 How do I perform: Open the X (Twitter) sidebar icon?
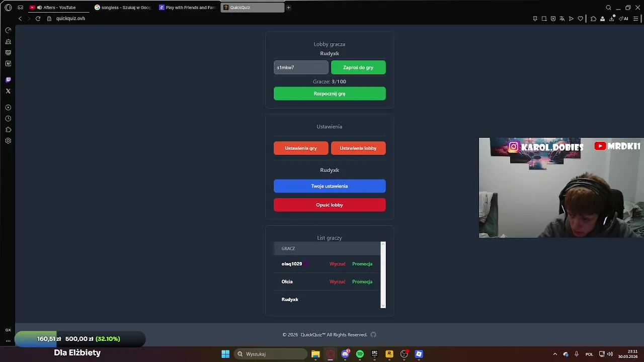coord(8,91)
